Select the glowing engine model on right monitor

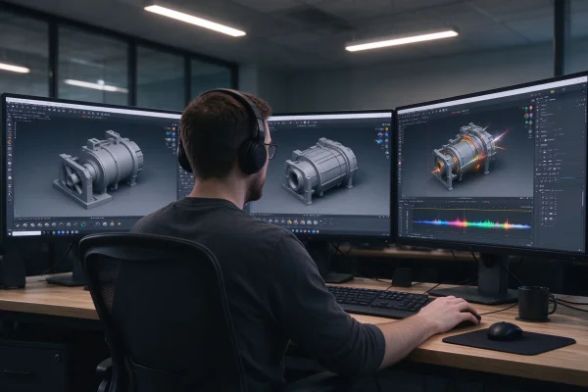(x=464, y=158)
